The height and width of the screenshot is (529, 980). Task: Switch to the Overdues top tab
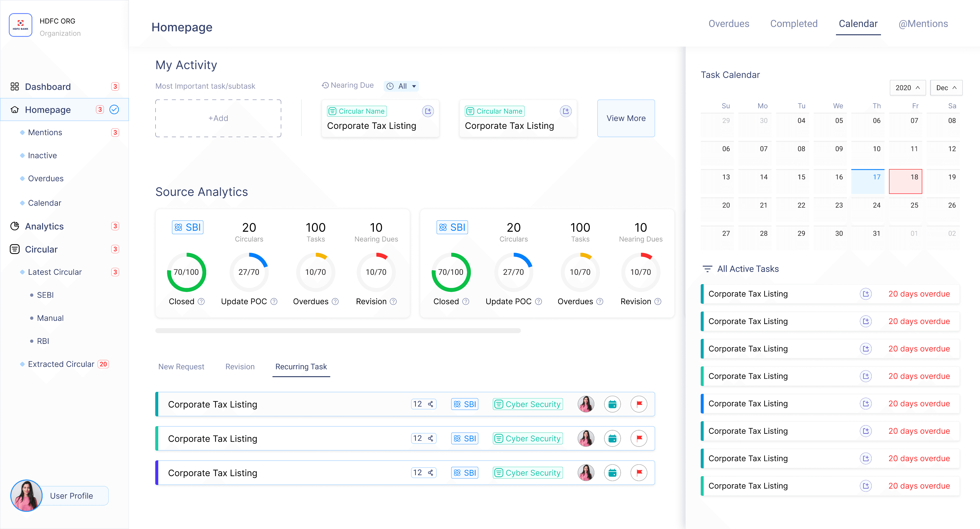pyautogui.click(x=729, y=24)
